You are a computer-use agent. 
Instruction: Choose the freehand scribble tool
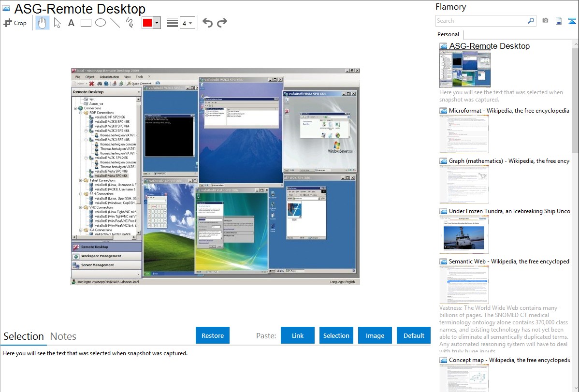[x=130, y=23]
